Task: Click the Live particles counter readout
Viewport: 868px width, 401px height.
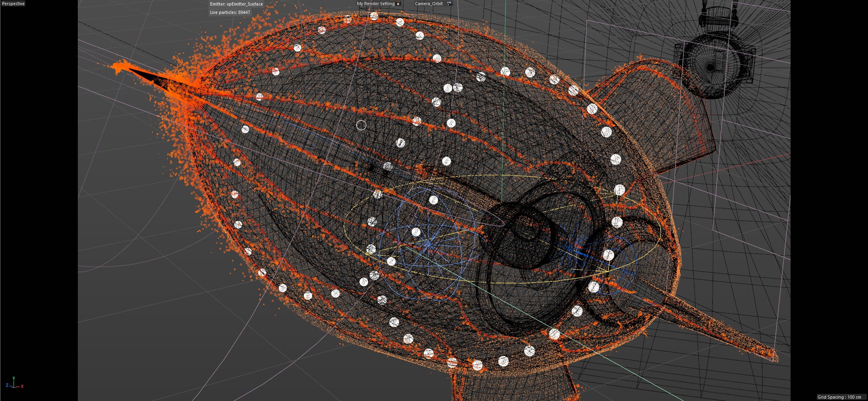Action: (x=230, y=12)
